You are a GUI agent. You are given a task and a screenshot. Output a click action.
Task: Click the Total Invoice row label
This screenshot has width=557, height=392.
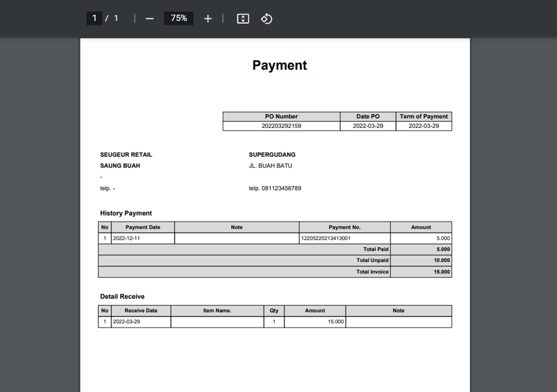click(372, 272)
